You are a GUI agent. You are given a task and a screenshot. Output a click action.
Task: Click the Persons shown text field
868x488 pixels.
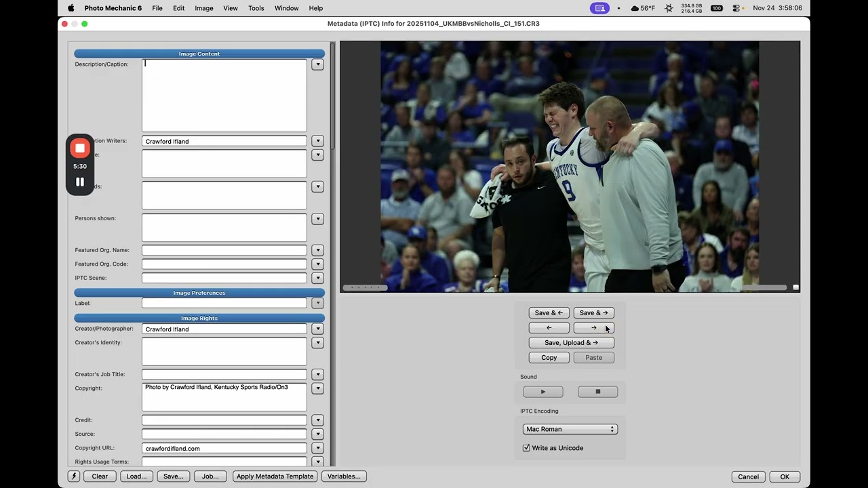[224, 228]
